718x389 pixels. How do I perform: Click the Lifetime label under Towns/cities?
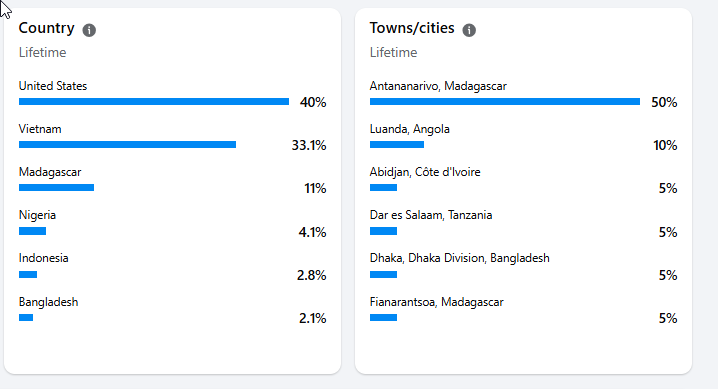tap(394, 53)
